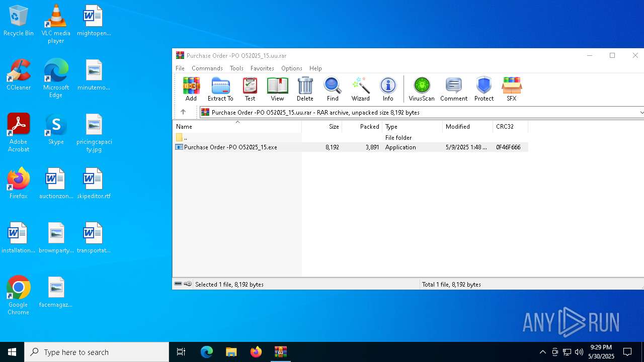Select the brownparty image file

pyautogui.click(x=56, y=238)
